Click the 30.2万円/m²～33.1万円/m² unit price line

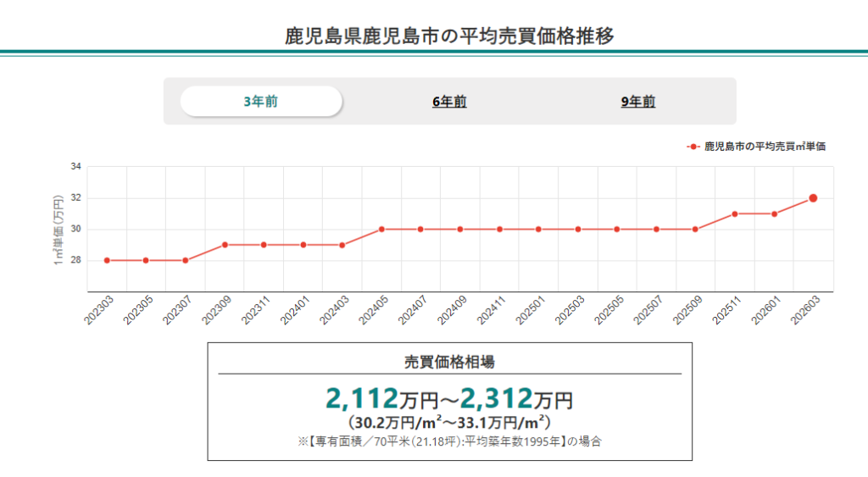(x=449, y=423)
